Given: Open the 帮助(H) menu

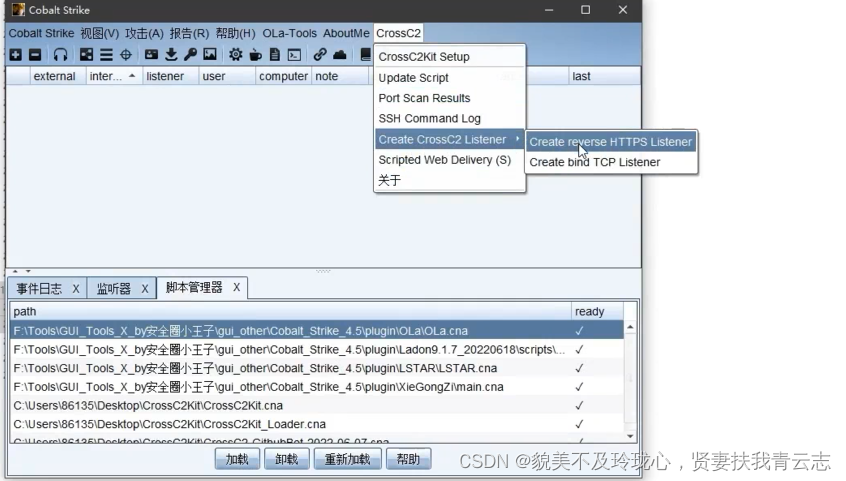Looking at the screenshot, I should coord(235,33).
